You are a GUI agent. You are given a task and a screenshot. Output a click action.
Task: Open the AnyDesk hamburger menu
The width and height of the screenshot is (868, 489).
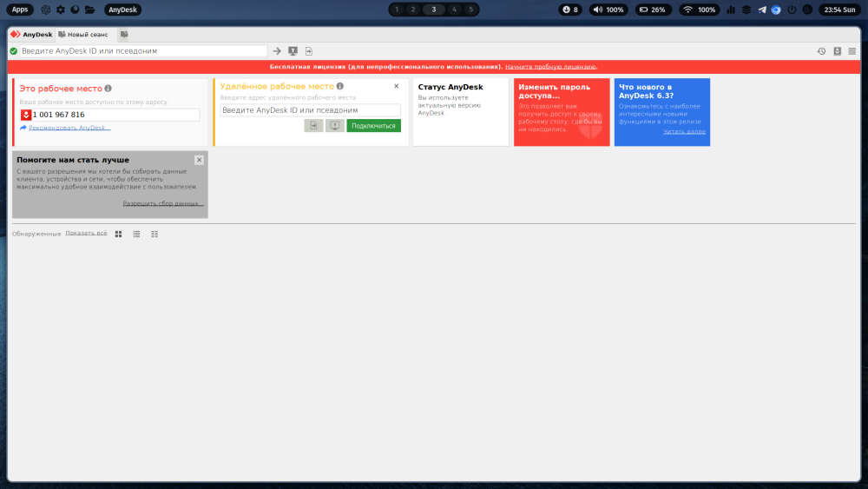(852, 51)
